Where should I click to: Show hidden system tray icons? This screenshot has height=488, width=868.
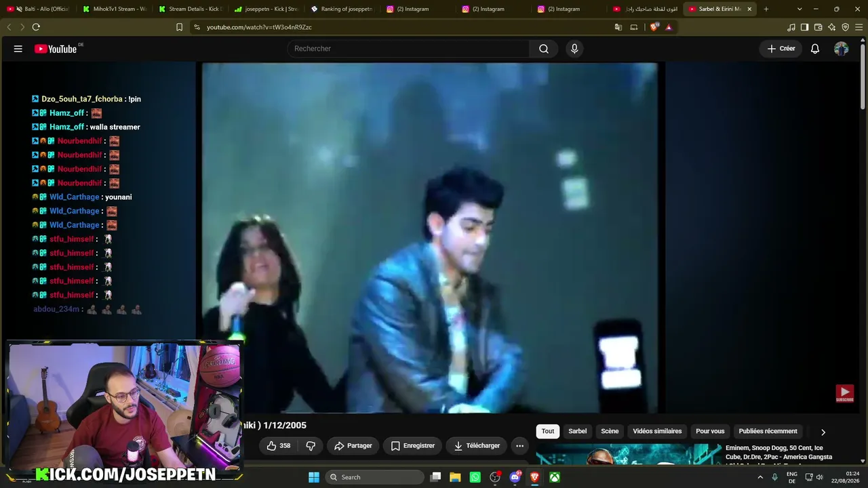[760, 477]
